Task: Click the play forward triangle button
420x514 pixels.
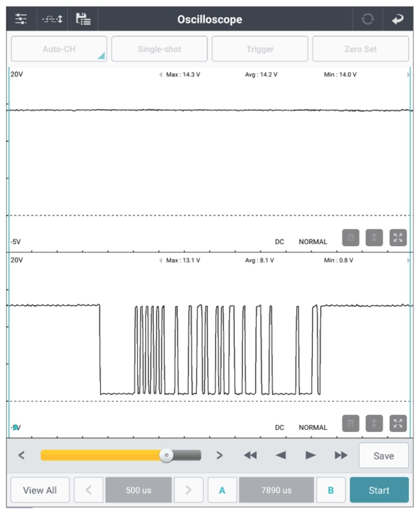Action: pyautogui.click(x=310, y=455)
